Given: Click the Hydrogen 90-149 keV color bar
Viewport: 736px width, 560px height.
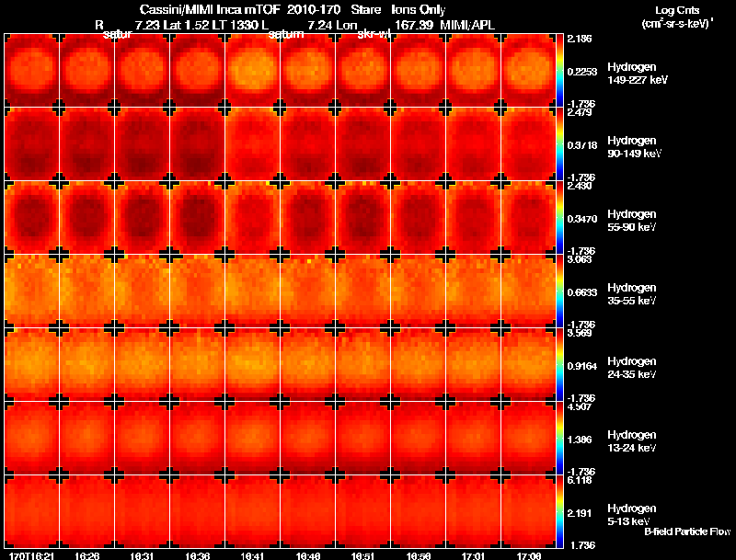Looking at the screenshot, I should [559, 144].
